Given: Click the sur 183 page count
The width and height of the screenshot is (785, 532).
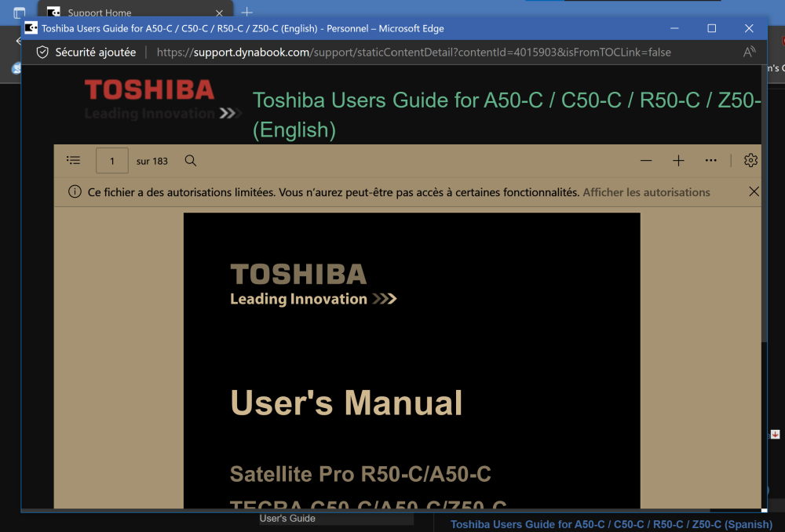Looking at the screenshot, I should (x=152, y=161).
